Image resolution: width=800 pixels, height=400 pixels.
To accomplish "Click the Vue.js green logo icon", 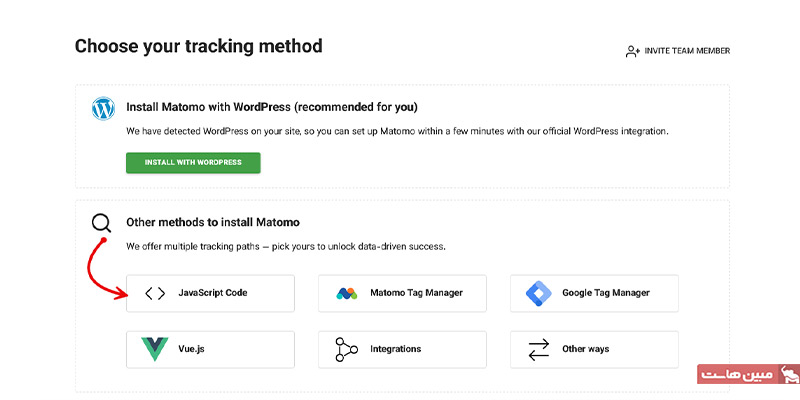I will [155, 349].
